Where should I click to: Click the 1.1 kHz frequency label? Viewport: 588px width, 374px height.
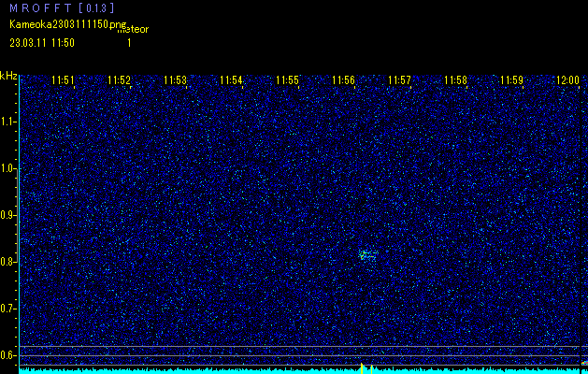coord(7,122)
